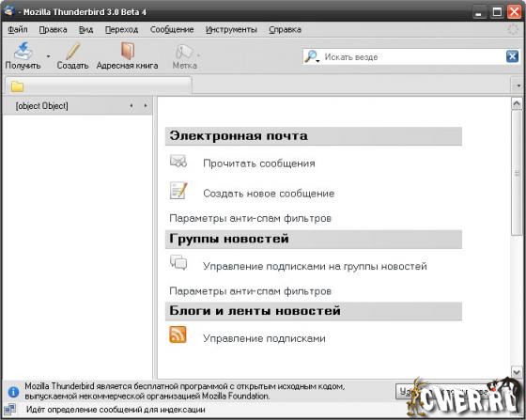The image size is (526, 420).
Task: Click the Блоги и ленты новостей heading
Action: point(255,311)
